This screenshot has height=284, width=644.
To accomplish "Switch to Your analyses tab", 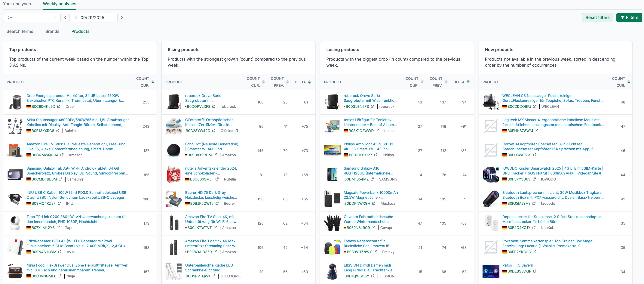I will point(17,4).
